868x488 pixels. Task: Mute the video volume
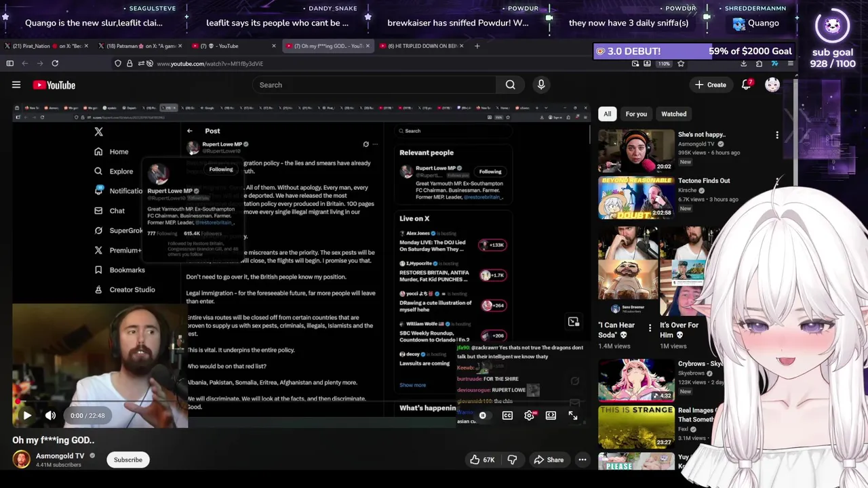[x=50, y=415]
